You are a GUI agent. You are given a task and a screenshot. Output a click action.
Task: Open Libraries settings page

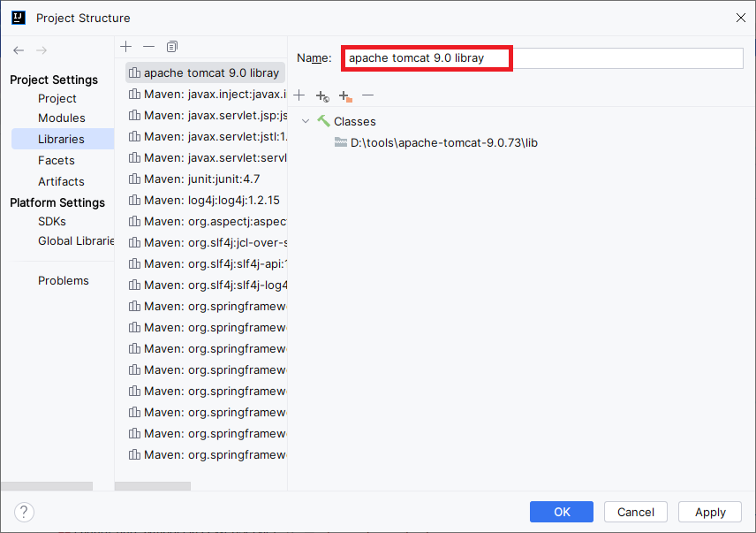tap(63, 139)
